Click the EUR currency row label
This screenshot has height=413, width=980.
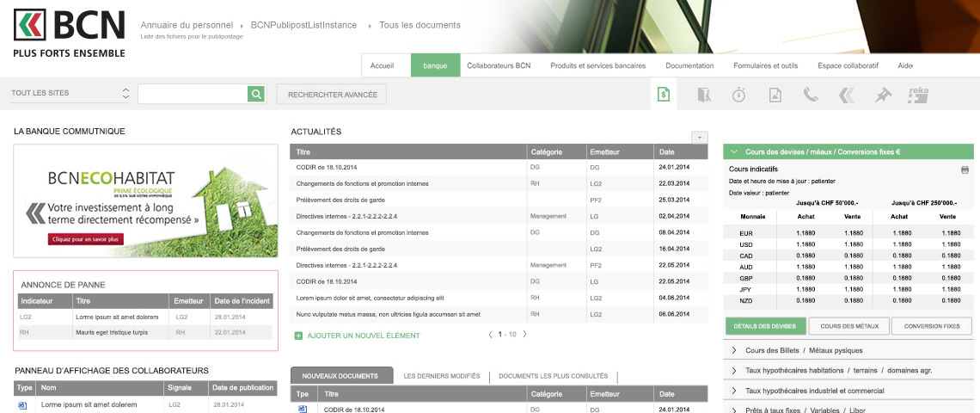coord(746,233)
